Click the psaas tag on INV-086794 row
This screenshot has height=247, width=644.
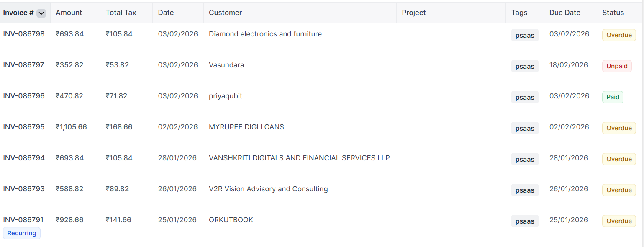[525, 159]
